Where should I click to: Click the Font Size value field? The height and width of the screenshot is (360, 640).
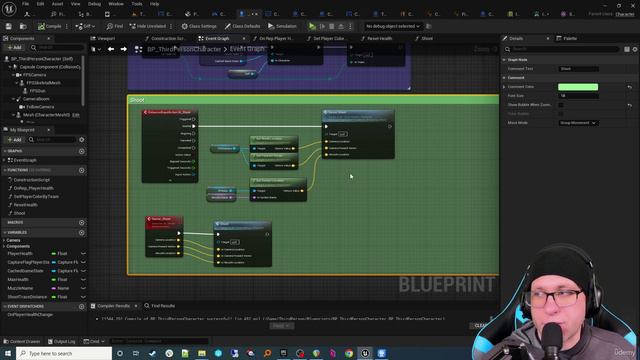pyautogui.click(x=578, y=96)
